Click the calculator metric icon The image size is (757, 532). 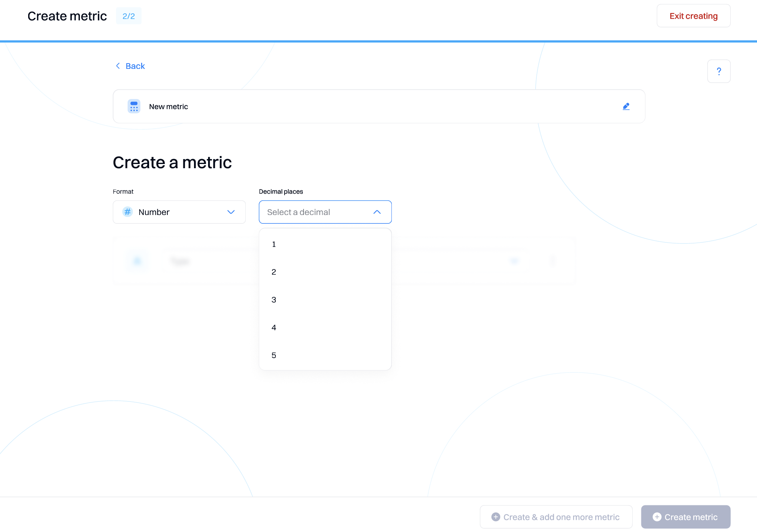(x=134, y=107)
